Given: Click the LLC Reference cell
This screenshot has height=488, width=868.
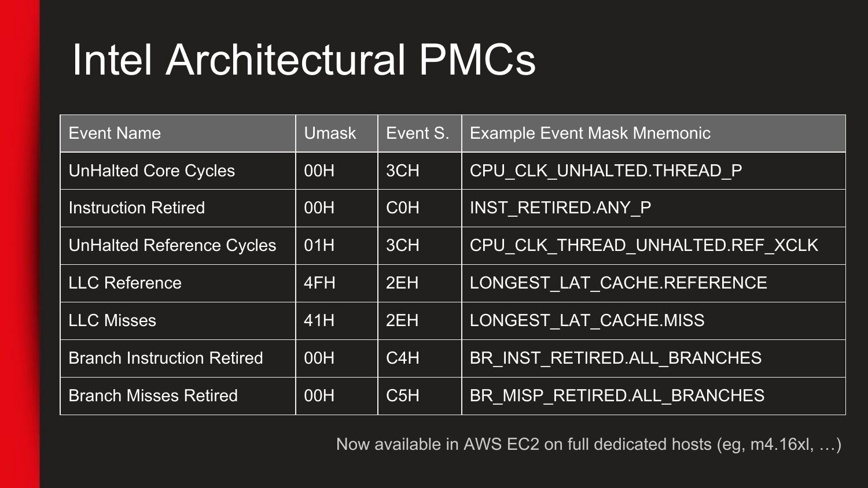Looking at the screenshot, I should (x=125, y=283).
